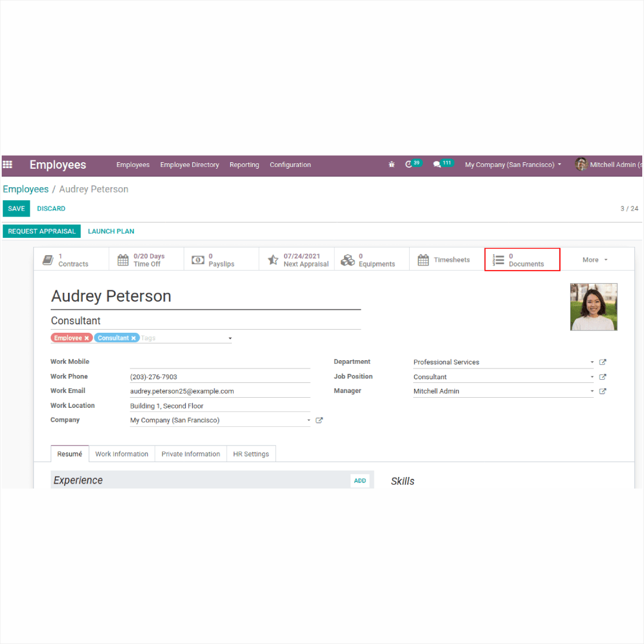
Task: Click the Request Appraisal button
Action: coord(41,231)
